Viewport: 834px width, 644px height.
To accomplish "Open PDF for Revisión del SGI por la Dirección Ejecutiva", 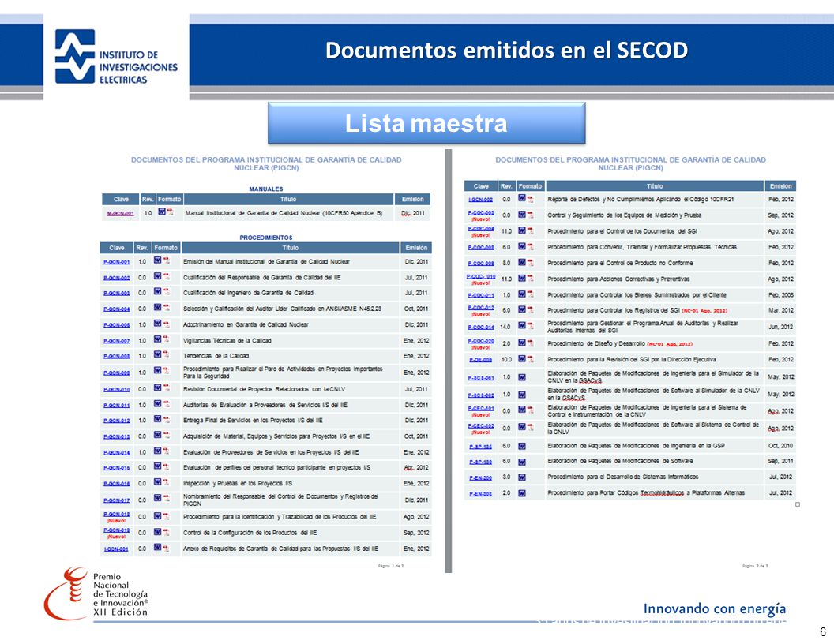I will [530, 359].
